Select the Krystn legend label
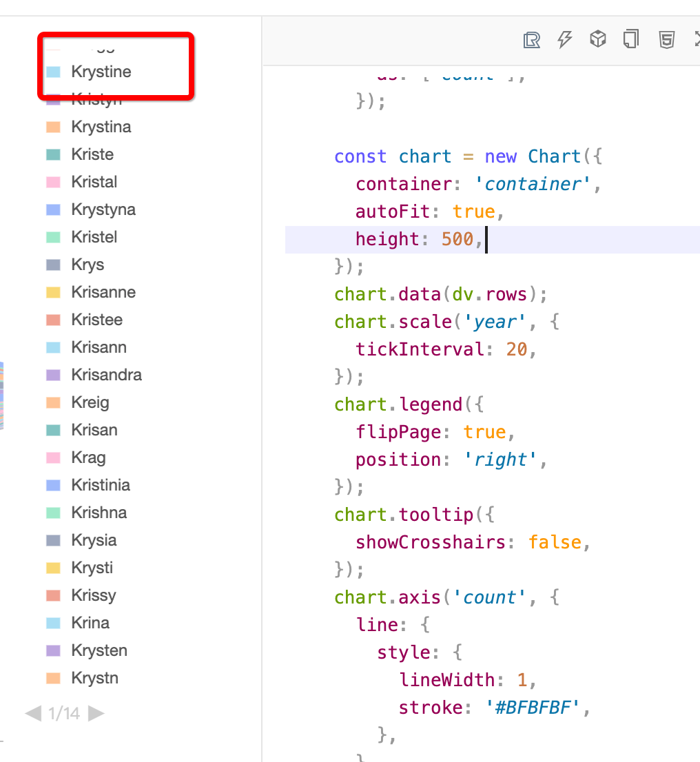700x762 pixels. tap(95, 679)
